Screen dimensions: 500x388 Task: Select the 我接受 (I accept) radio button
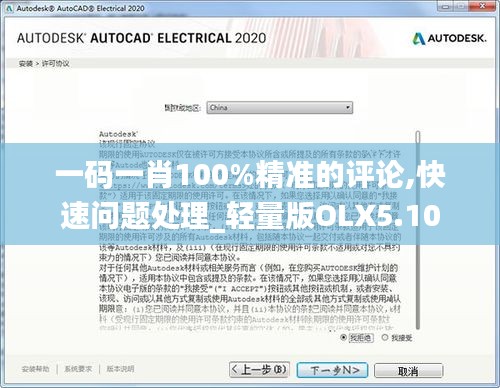[385, 338]
